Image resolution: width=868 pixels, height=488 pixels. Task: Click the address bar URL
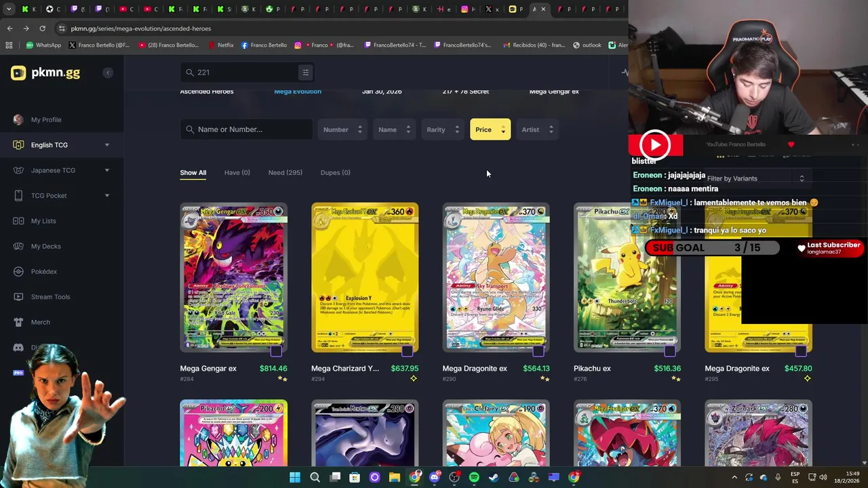click(141, 28)
